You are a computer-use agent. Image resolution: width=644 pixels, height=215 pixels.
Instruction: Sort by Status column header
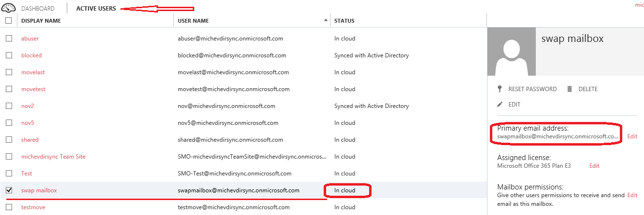pyautogui.click(x=344, y=21)
